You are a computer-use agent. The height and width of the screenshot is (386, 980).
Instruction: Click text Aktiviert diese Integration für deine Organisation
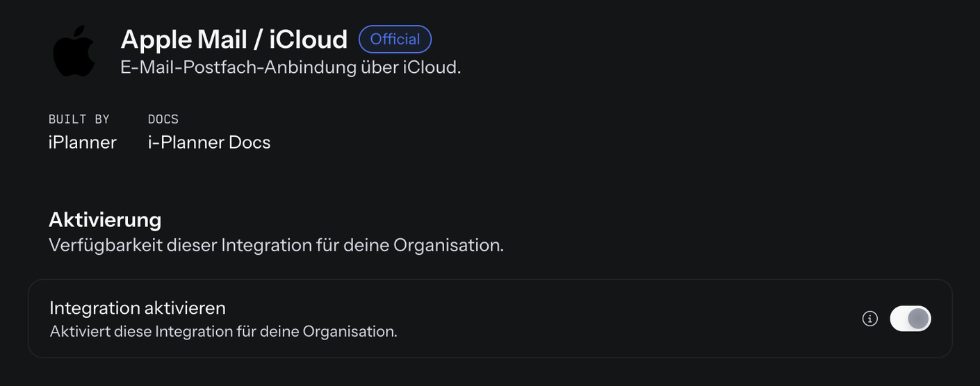[x=223, y=332]
